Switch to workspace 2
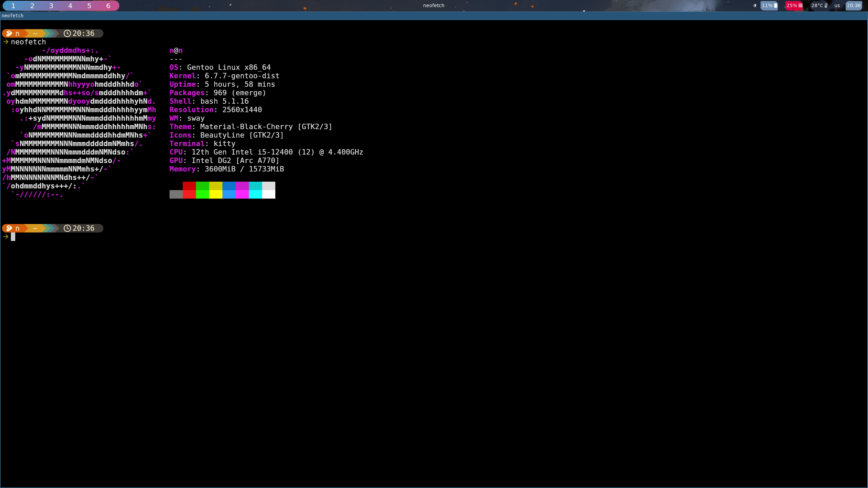Image resolution: width=868 pixels, height=488 pixels. pyautogui.click(x=32, y=6)
